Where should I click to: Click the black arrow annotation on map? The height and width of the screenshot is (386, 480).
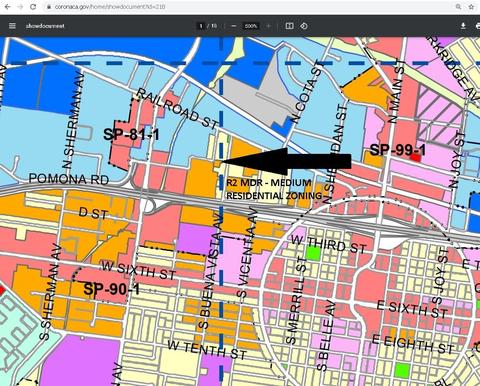tap(286, 162)
